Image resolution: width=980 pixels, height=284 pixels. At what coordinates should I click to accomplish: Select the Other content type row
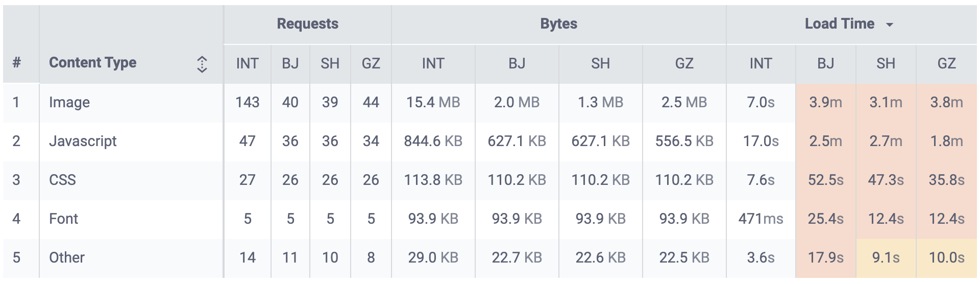point(490,258)
